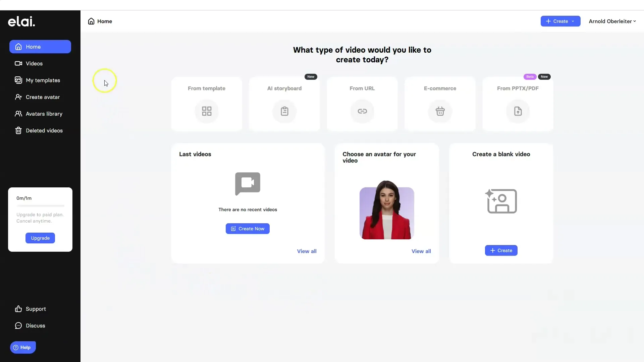Click the From PPTX/PDF creation icon
The height and width of the screenshot is (362, 644).
pyautogui.click(x=518, y=111)
